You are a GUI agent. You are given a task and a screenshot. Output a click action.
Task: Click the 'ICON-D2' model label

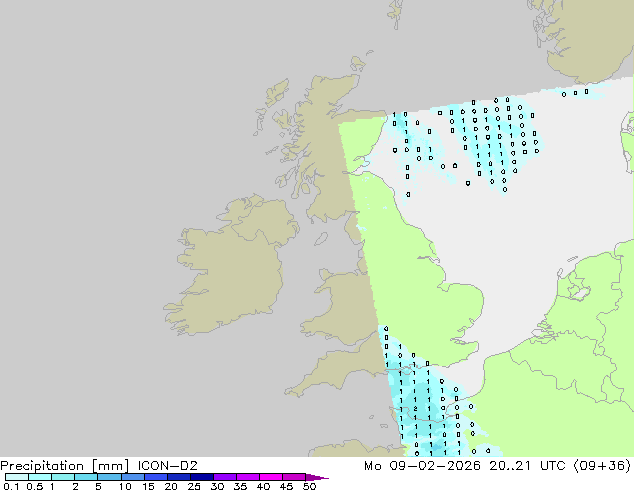tap(167, 466)
